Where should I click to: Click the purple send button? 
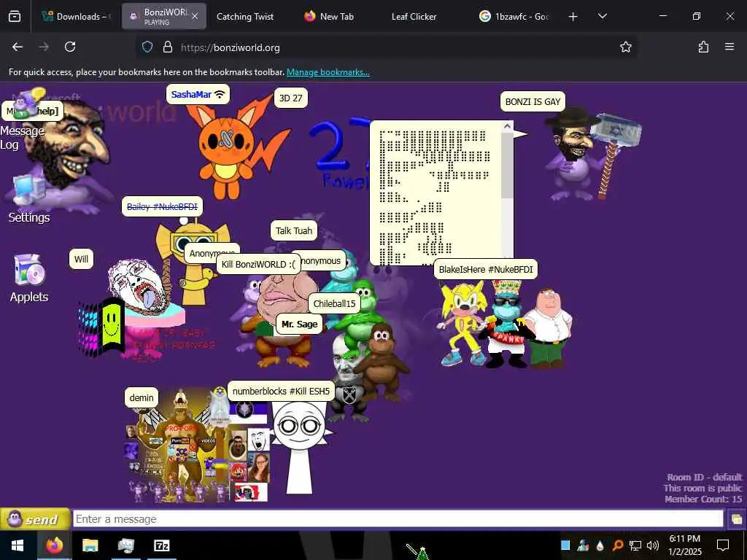coord(35,519)
